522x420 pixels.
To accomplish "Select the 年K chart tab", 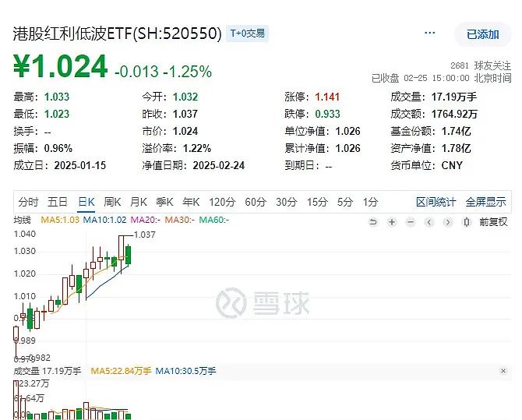I will (191, 202).
